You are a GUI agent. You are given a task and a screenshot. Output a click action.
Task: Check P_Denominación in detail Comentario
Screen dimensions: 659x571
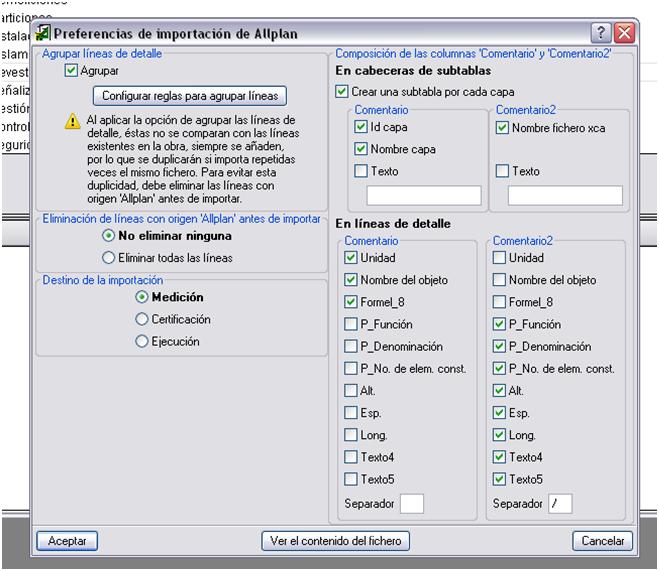pos(351,346)
